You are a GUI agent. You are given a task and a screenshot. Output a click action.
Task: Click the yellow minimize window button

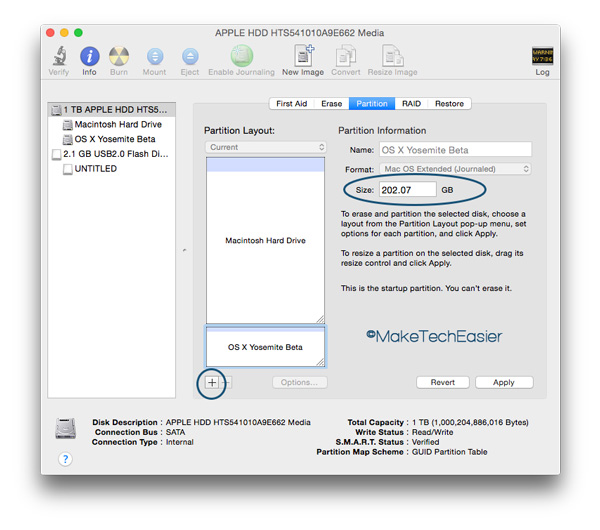coord(64,33)
